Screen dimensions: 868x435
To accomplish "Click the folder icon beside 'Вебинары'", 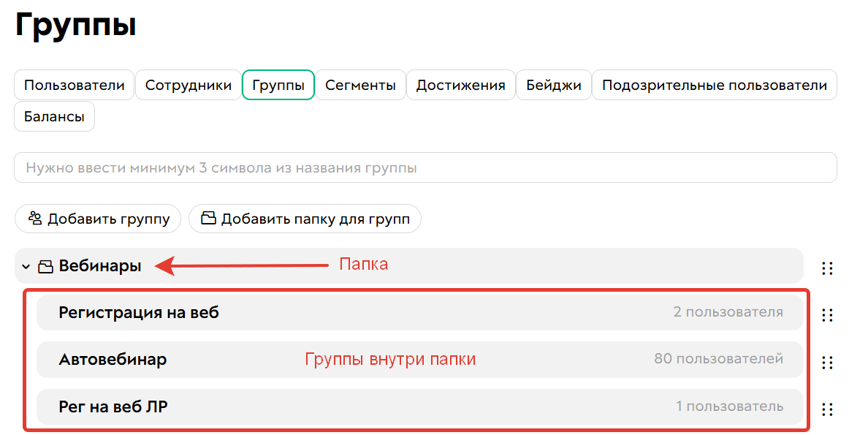I will tap(45, 266).
